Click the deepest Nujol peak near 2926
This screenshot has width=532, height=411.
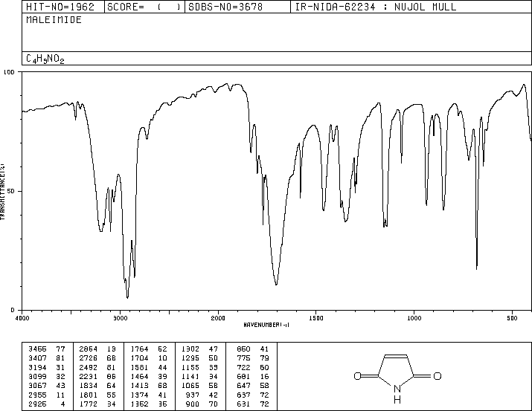(127, 297)
